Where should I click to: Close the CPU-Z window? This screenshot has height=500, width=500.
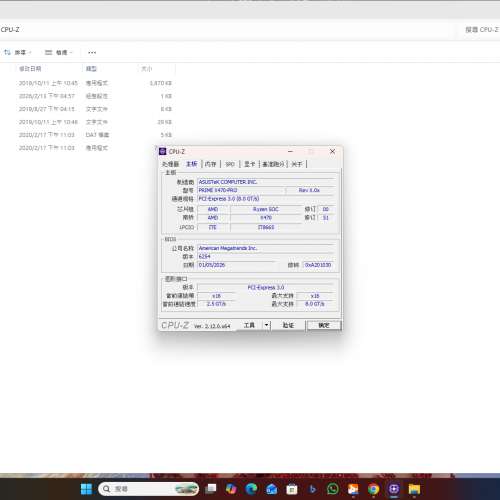tap(332, 151)
